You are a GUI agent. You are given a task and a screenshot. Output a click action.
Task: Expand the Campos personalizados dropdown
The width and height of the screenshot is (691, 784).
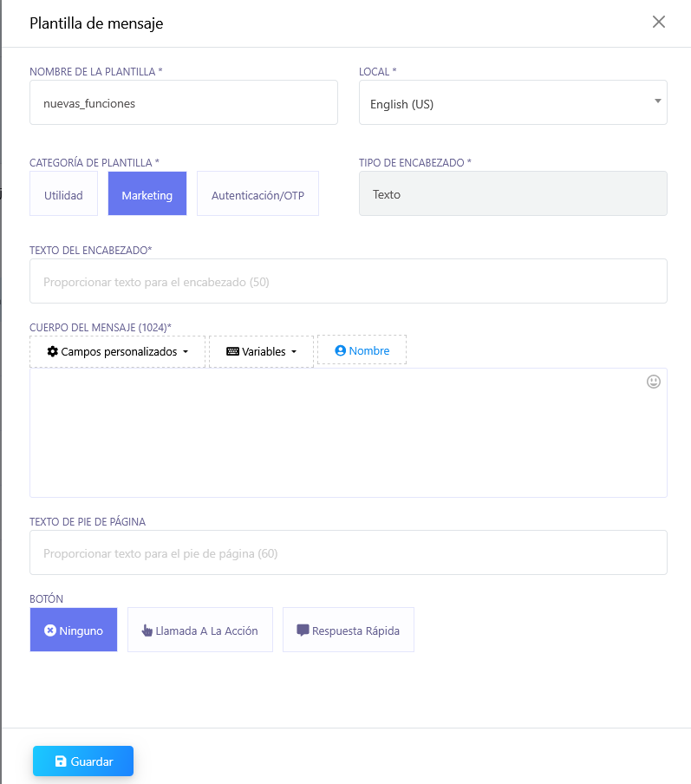[x=117, y=352]
